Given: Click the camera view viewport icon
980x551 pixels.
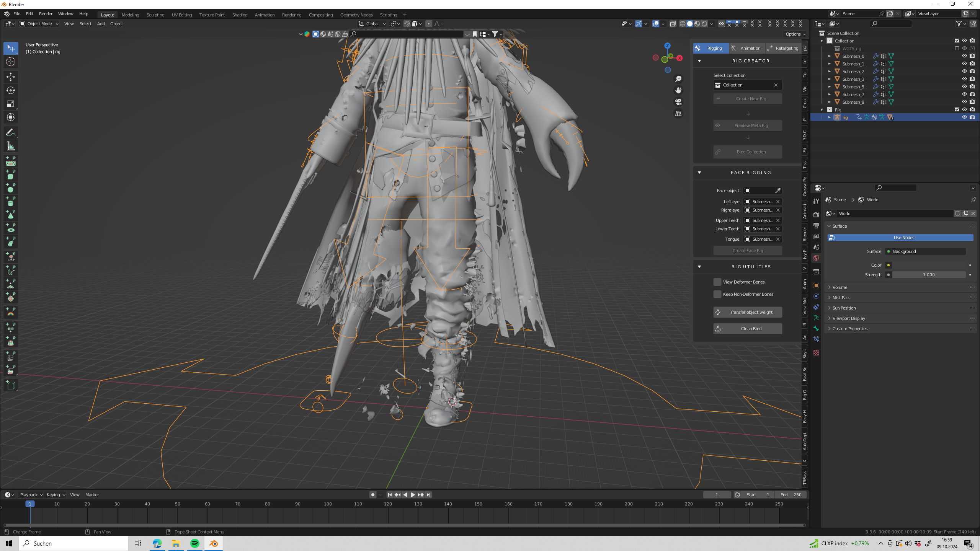Looking at the screenshot, I should (x=678, y=102).
